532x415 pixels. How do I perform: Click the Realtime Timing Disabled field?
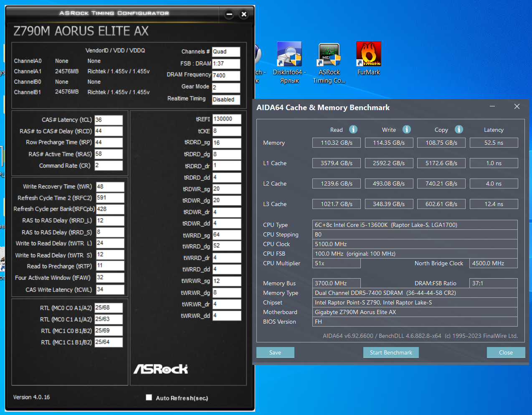coord(226,100)
